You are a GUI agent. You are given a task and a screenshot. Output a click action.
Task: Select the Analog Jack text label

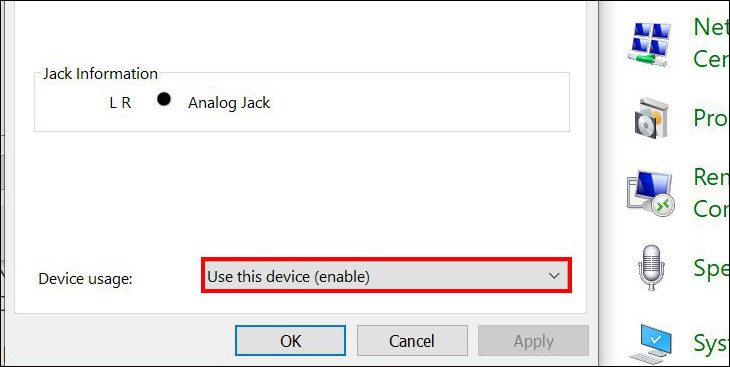click(x=229, y=103)
